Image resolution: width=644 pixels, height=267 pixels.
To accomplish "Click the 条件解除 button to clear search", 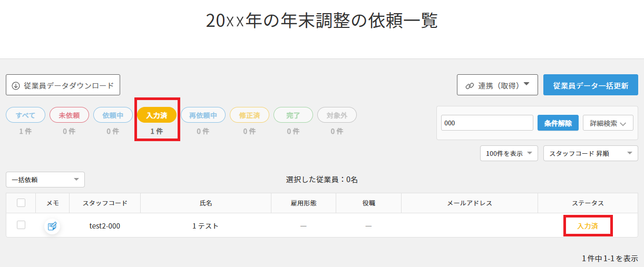I will pyautogui.click(x=558, y=123).
